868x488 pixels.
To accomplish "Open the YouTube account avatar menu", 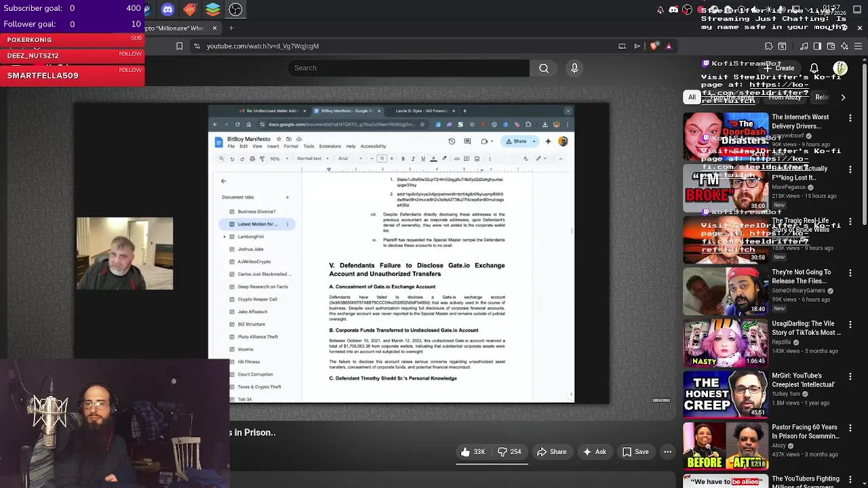I will [840, 68].
